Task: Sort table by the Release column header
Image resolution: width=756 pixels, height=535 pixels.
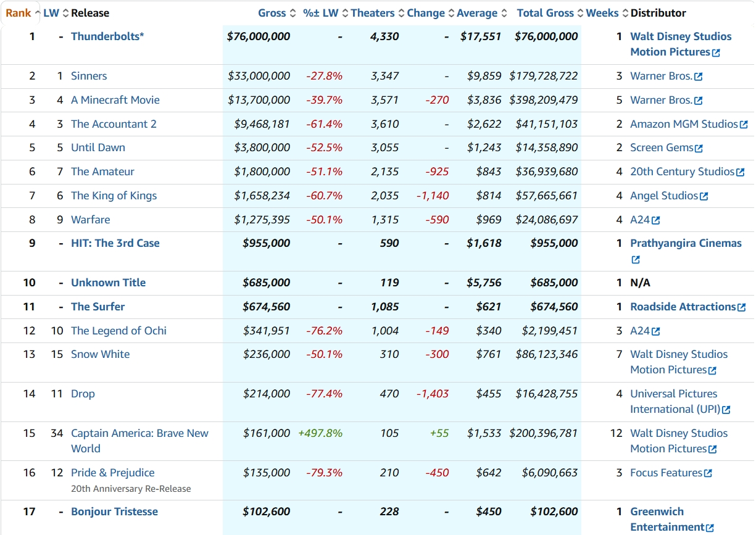Action: tap(90, 13)
